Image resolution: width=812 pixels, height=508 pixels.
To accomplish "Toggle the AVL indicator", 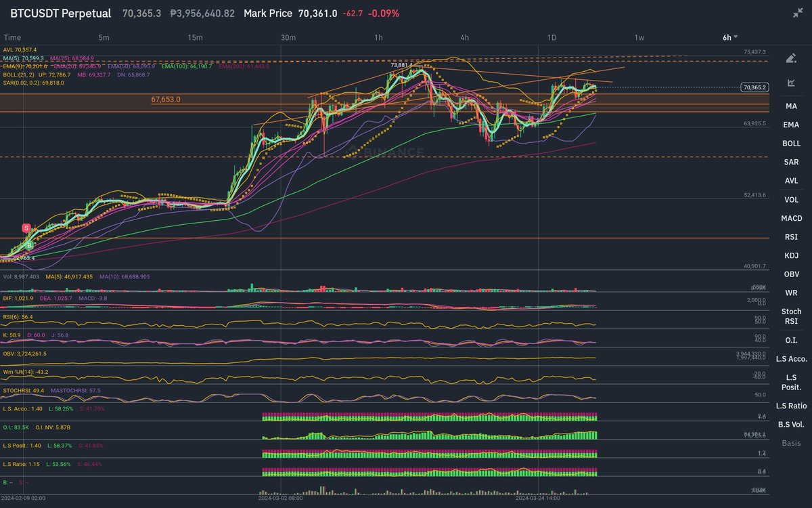I will [791, 181].
